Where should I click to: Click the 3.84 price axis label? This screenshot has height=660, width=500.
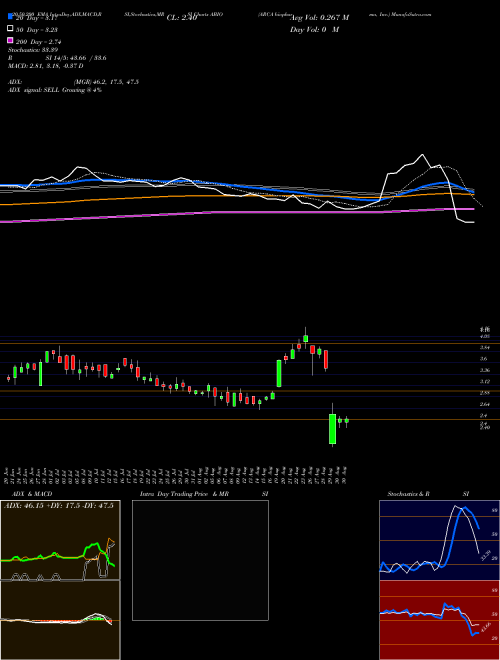pyautogui.click(x=485, y=347)
